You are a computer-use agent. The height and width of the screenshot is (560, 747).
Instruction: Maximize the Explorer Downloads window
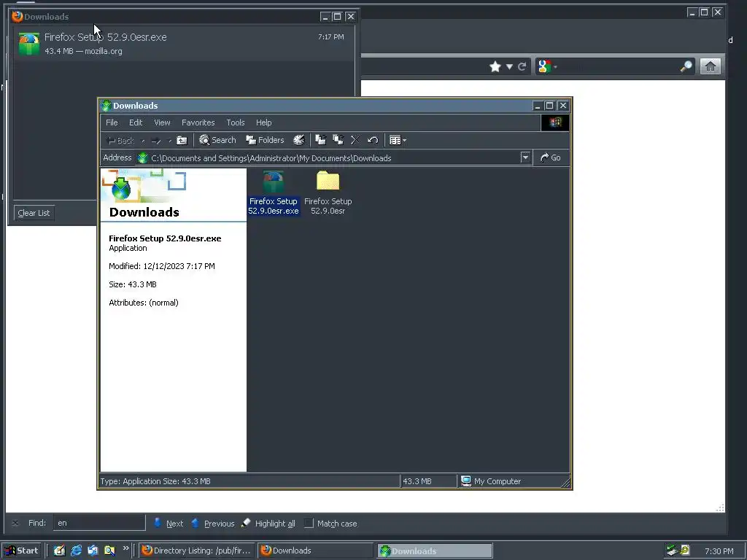pos(549,106)
